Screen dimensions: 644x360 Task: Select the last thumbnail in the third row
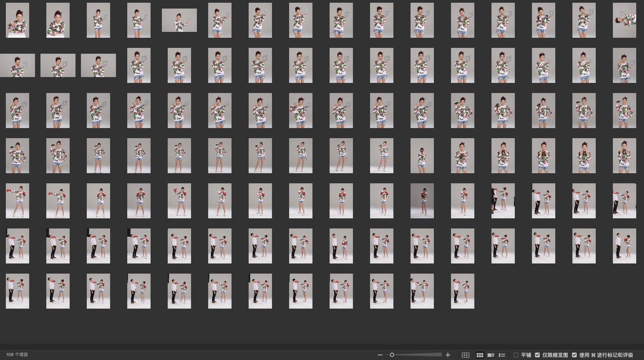tap(624, 111)
